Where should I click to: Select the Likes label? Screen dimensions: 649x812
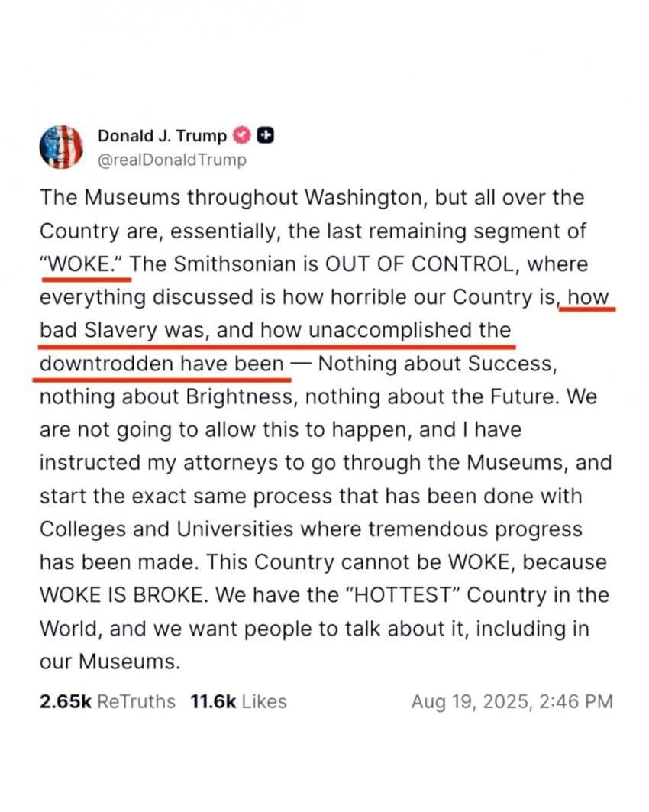264,701
